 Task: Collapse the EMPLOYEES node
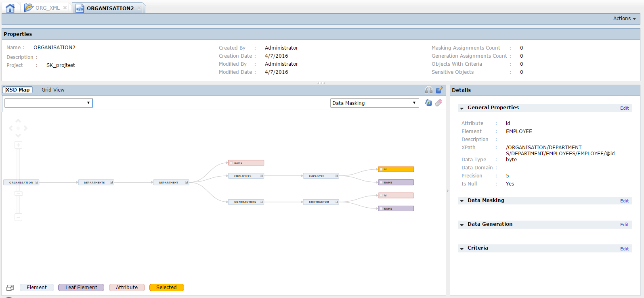(x=262, y=176)
